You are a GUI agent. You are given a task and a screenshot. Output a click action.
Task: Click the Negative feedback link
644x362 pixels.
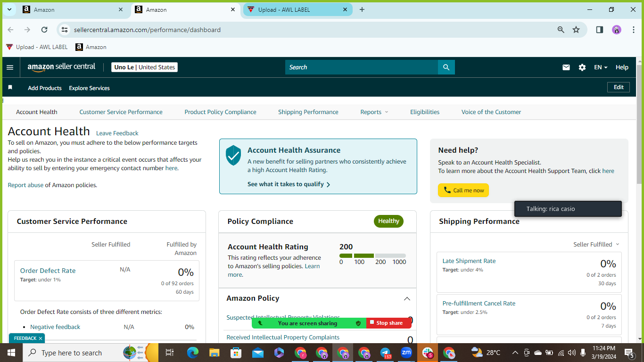click(x=55, y=327)
